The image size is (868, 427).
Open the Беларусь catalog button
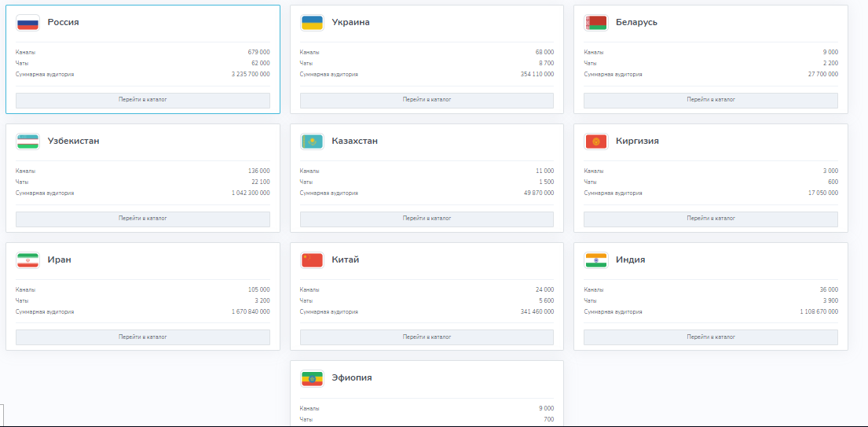[711, 100]
